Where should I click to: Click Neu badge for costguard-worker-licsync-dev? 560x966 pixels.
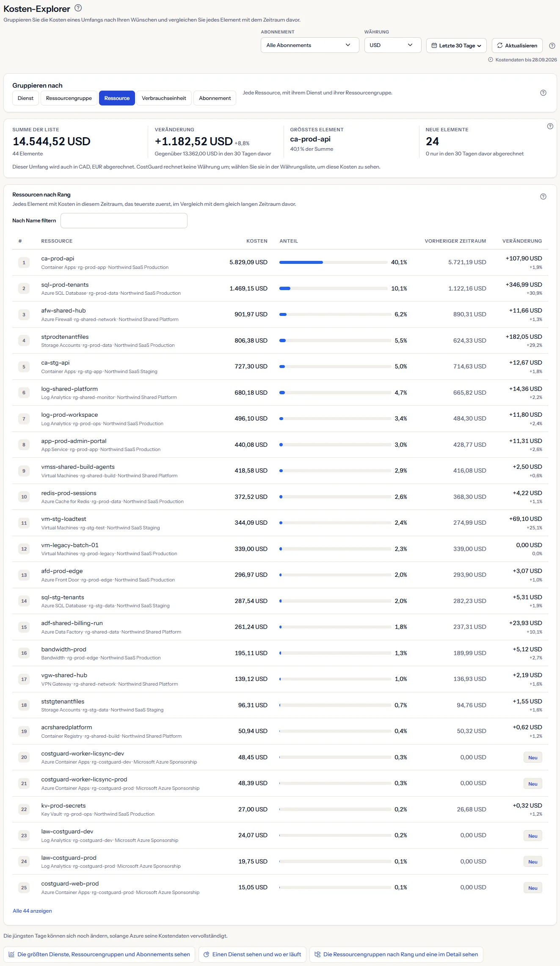(533, 758)
